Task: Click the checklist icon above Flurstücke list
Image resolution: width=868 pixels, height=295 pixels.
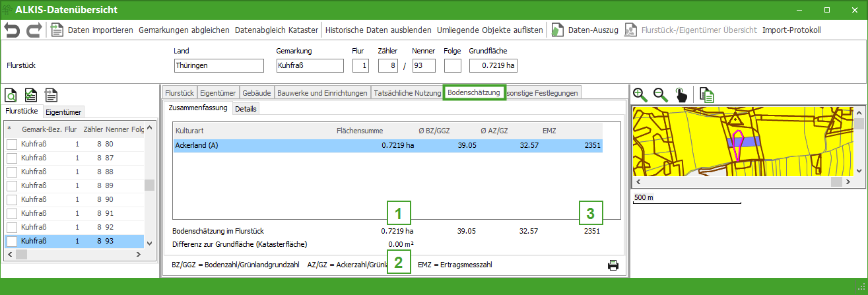Action: 31,95
